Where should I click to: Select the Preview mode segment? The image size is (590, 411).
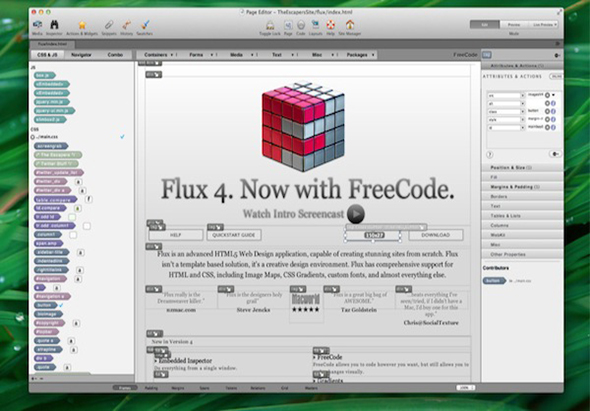pos(514,24)
